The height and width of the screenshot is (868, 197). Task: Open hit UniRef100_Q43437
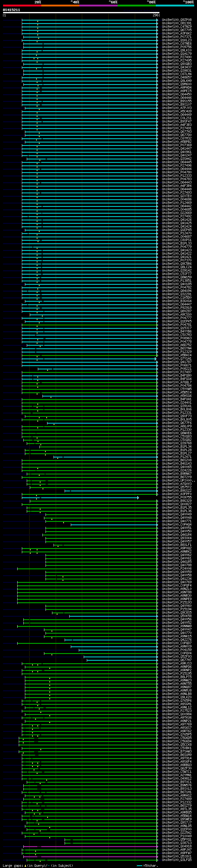coord(177,67)
